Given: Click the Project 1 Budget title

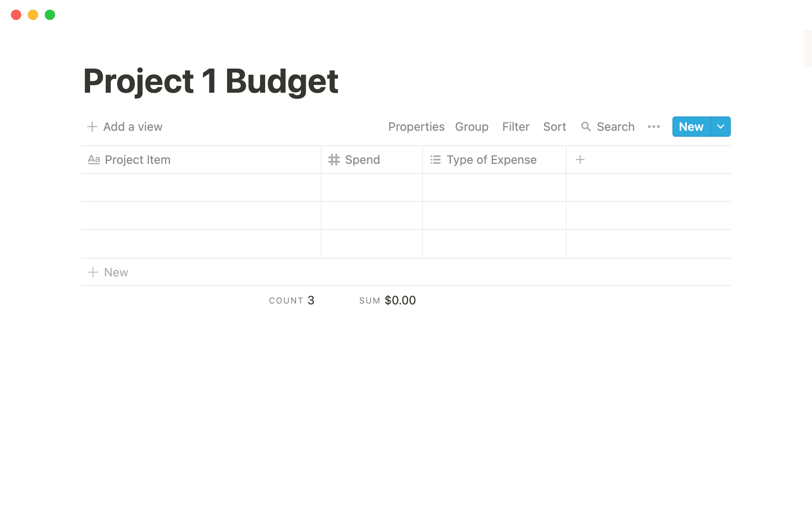Looking at the screenshot, I should 211,81.
